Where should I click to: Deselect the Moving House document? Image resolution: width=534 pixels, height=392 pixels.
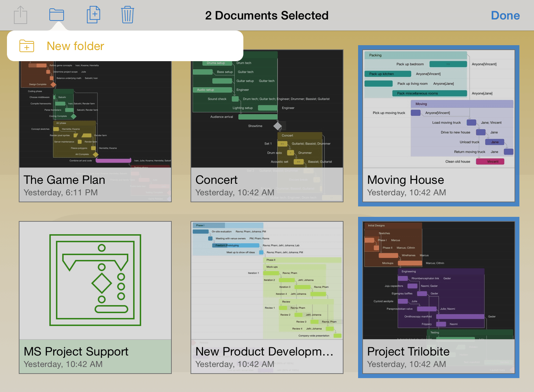click(x=439, y=126)
